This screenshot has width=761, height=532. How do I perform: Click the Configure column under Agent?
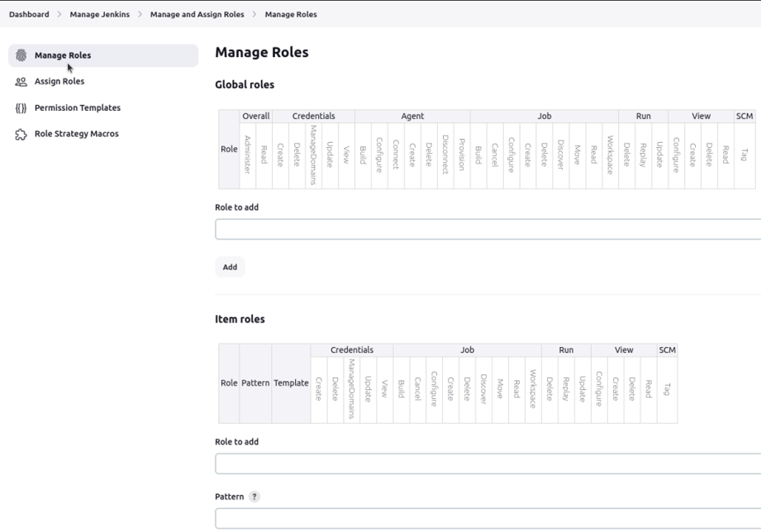[379, 154]
